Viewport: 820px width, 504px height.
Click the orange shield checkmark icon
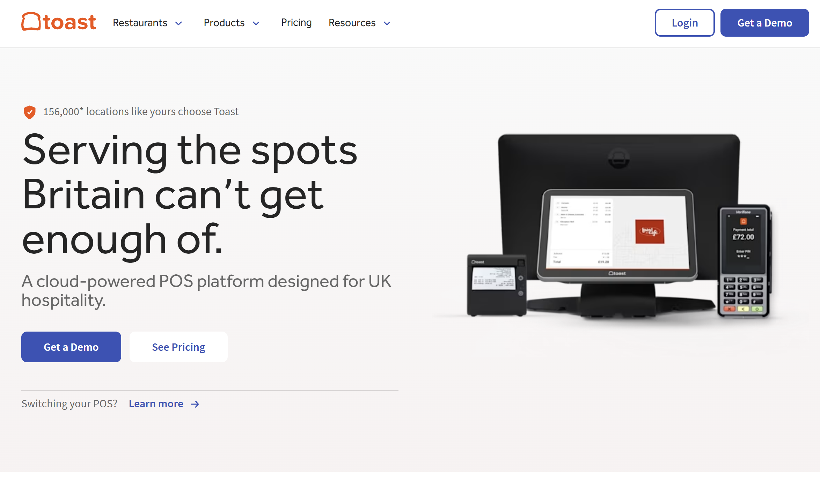click(30, 112)
